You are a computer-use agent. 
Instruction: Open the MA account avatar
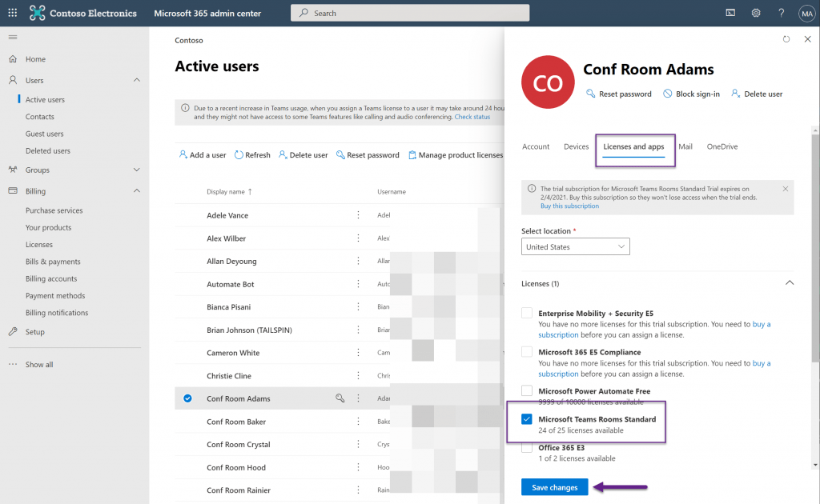(x=806, y=13)
